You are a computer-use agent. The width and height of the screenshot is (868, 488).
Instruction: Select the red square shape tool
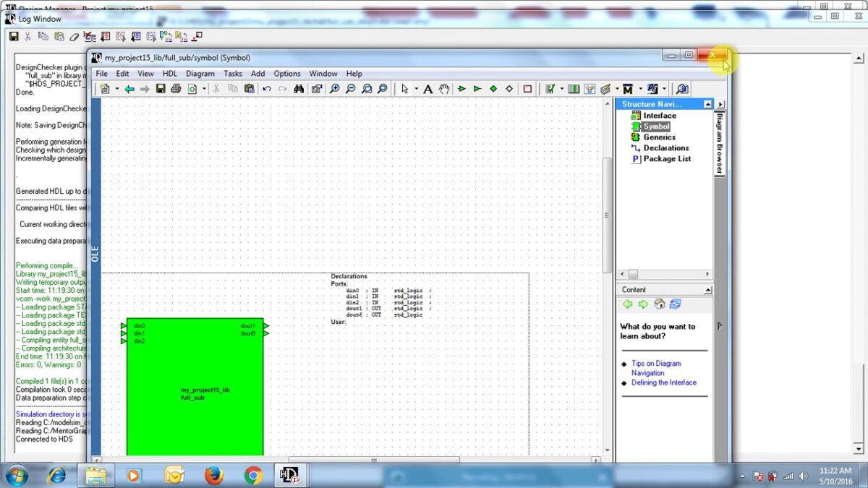pyautogui.click(x=527, y=89)
